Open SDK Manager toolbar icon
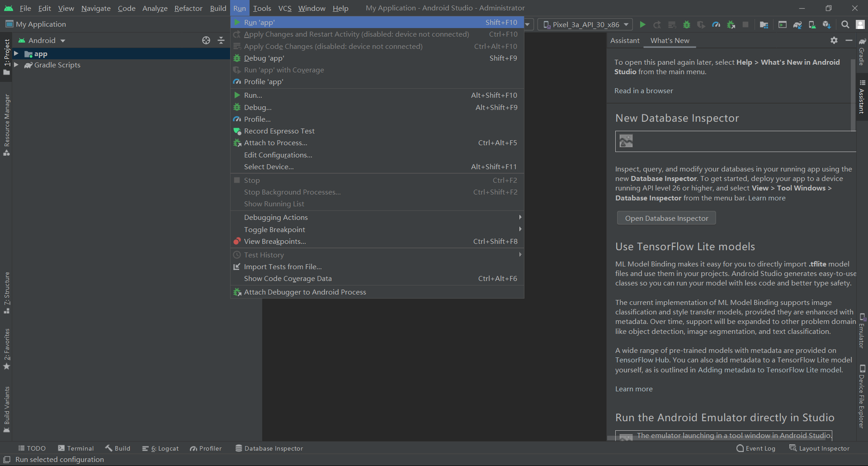Viewport: 868px width, 466px height. click(x=827, y=24)
